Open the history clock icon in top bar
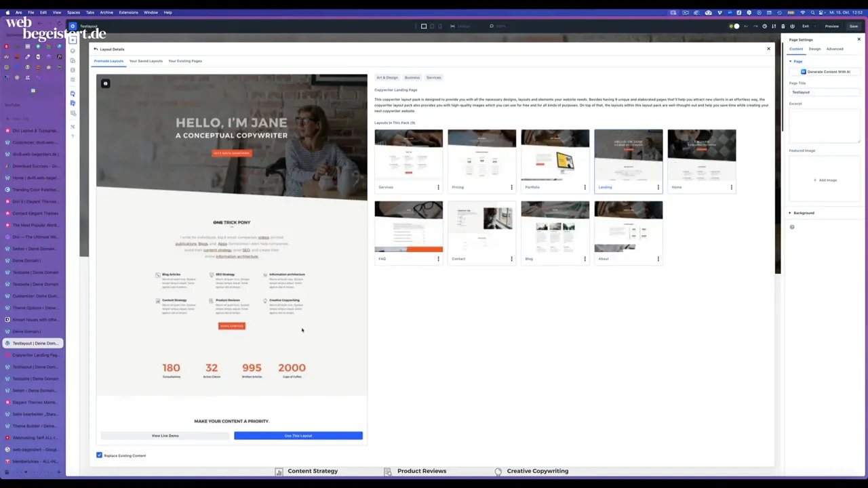The image size is (868, 488). point(764,26)
